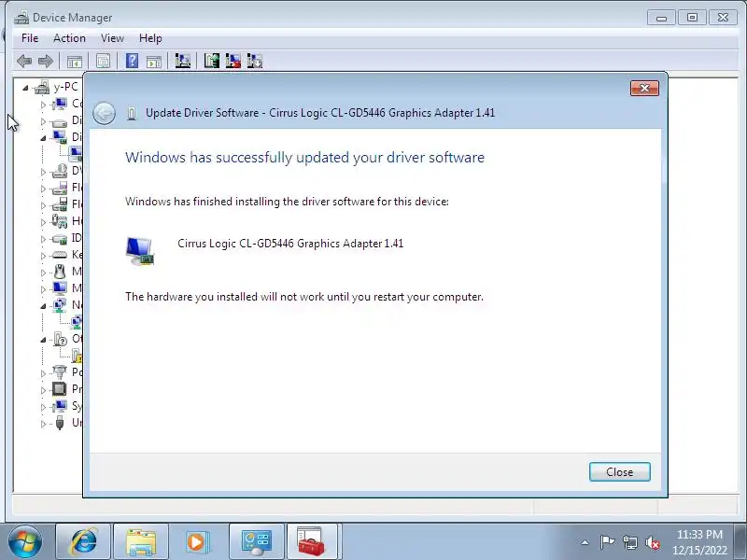The width and height of the screenshot is (747, 560).
Task: Open Properties via the toolbar sheet icon
Action: [x=103, y=61]
